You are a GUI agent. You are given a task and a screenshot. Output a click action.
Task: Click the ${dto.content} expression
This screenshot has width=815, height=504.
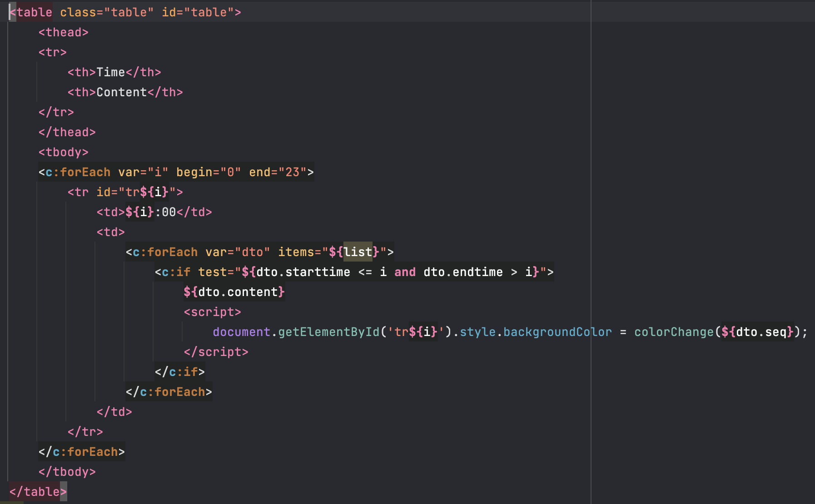(234, 292)
